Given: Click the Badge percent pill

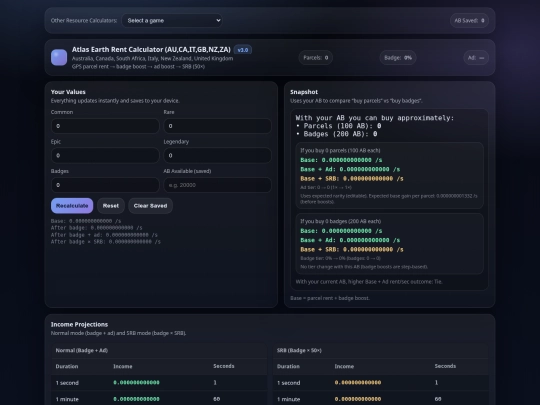Looking at the screenshot, I should click(x=398, y=58).
